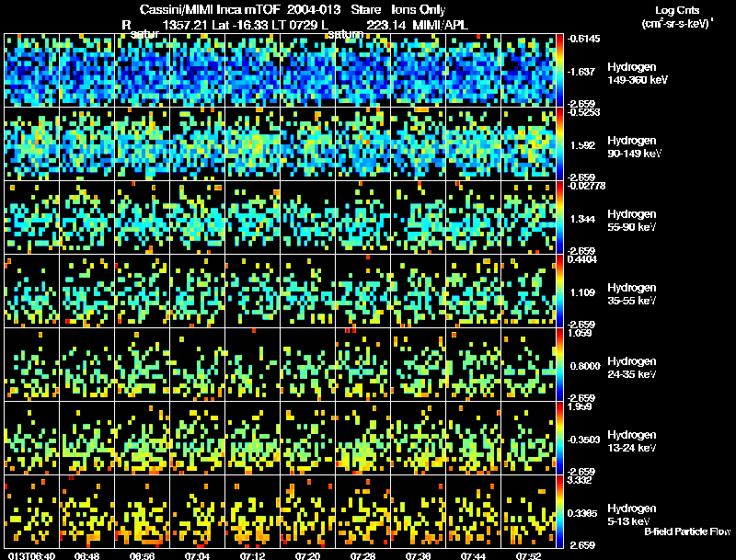Image resolution: width=736 pixels, height=560 pixels.
Task: Click the '06:48' time axis label
Action: [86, 556]
